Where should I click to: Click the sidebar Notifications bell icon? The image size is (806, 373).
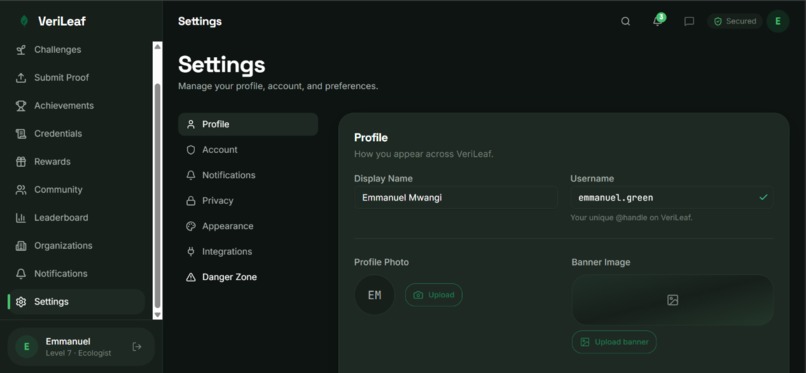point(21,274)
